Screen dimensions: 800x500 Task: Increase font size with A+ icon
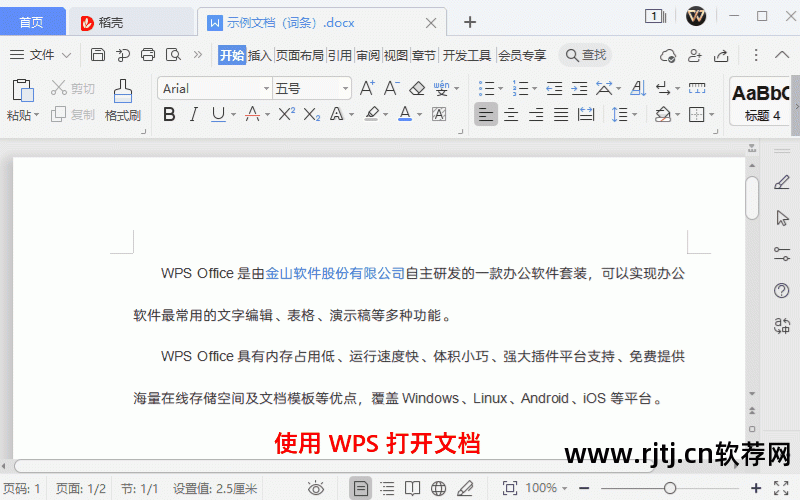tap(367, 88)
